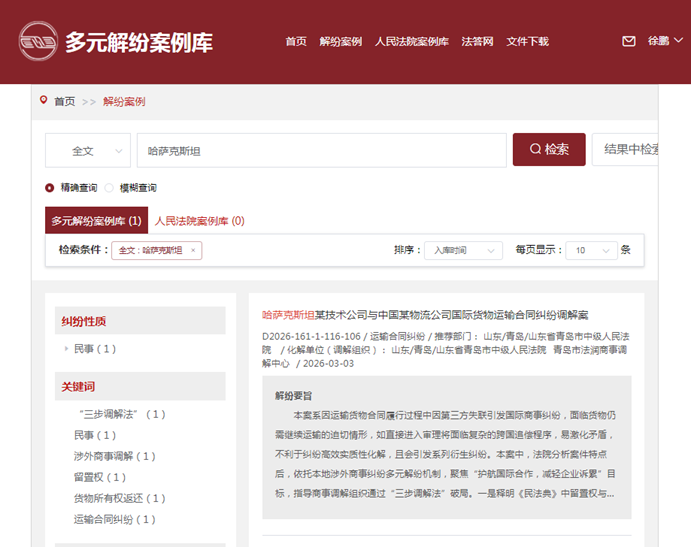This screenshot has width=691, height=547.
Task: Open the 全文 search field dropdown
Action: click(88, 150)
